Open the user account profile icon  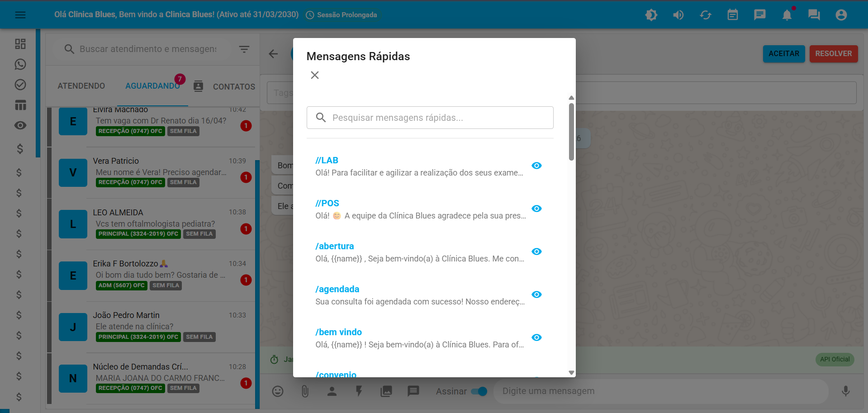pos(841,15)
